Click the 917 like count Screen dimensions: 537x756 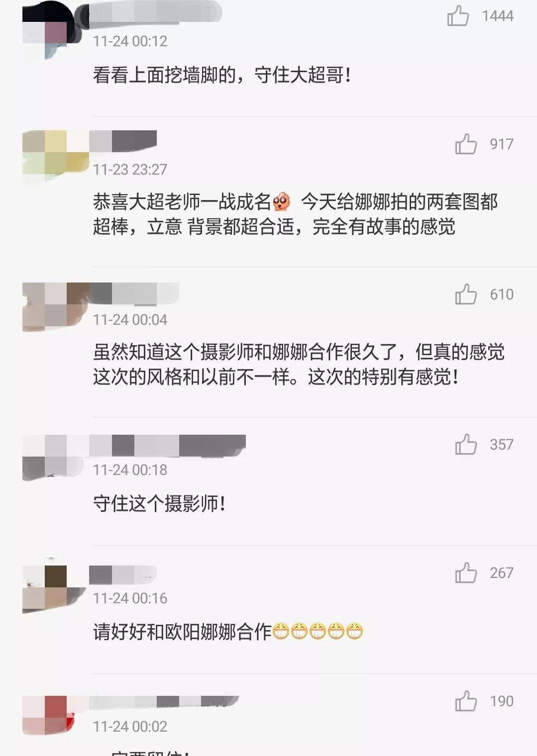pyautogui.click(x=502, y=144)
